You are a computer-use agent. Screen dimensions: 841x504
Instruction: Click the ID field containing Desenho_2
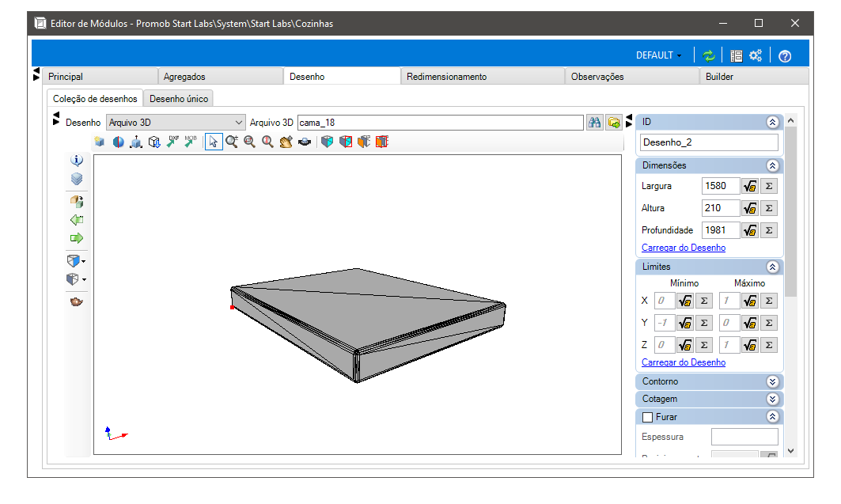pyautogui.click(x=709, y=142)
